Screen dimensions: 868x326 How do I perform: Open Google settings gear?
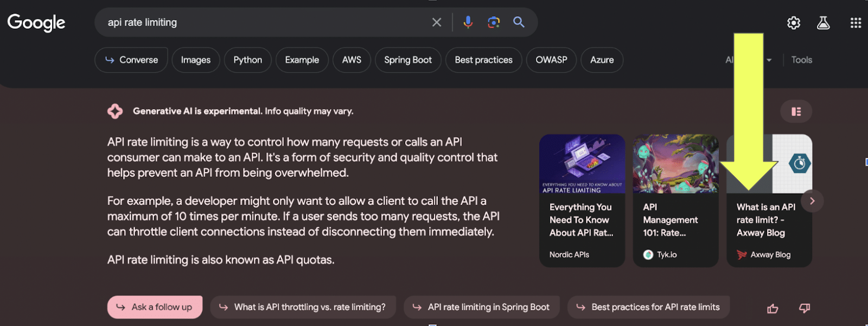[x=793, y=23]
